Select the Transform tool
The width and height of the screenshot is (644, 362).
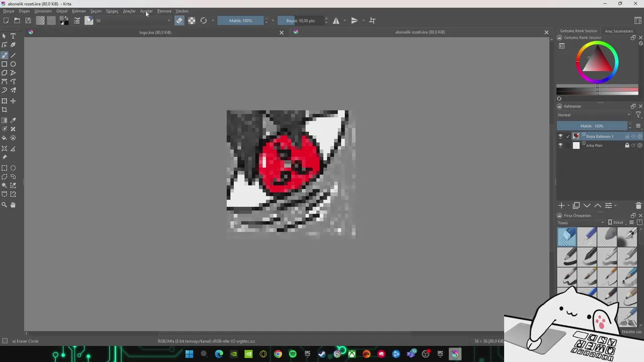[x=5, y=101]
